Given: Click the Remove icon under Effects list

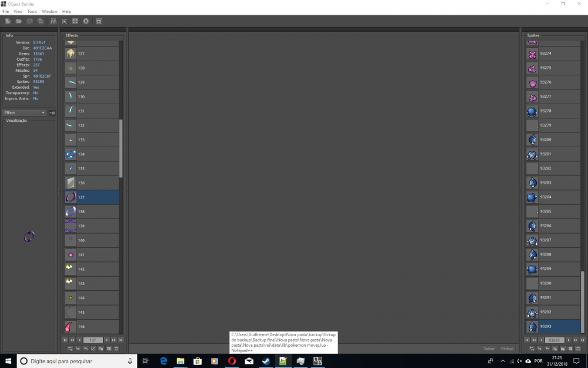Looking at the screenshot, I should point(116,349).
